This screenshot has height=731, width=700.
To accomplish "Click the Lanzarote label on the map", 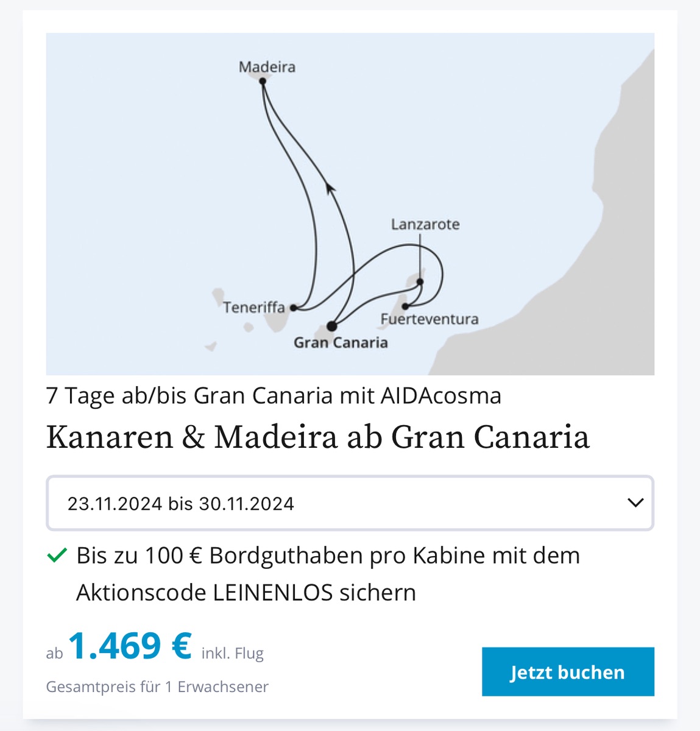I will (425, 224).
